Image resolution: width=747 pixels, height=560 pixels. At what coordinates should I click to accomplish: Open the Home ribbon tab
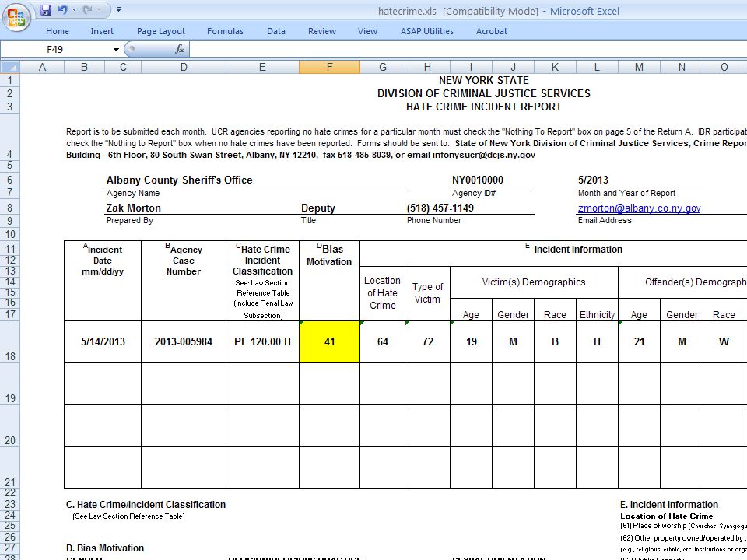(58, 31)
